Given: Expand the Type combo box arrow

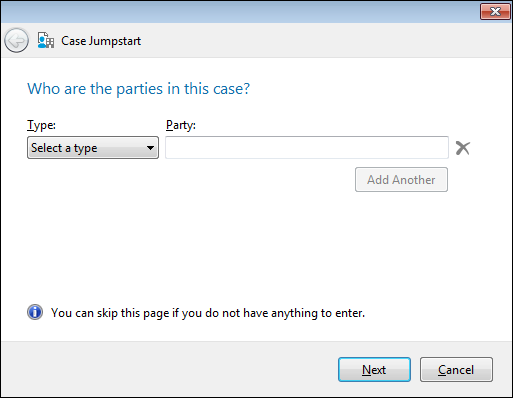Looking at the screenshot, I should point(150,148).
